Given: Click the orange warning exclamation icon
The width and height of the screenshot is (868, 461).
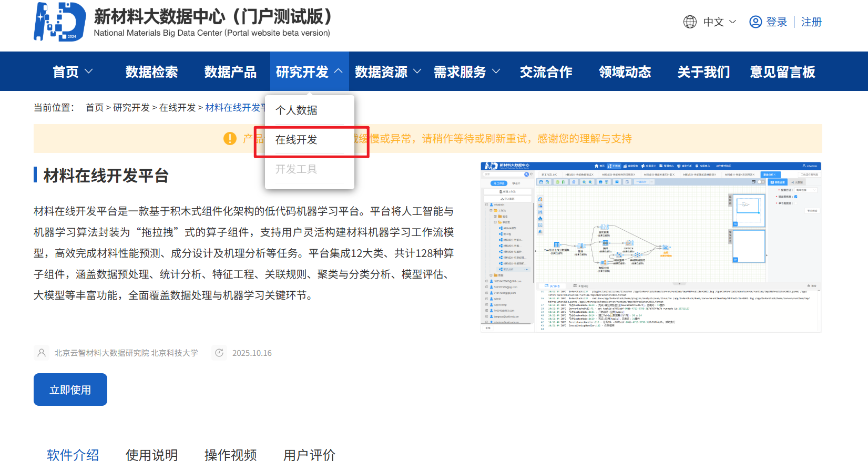Looking at the screenshot, I should [230, 138].
